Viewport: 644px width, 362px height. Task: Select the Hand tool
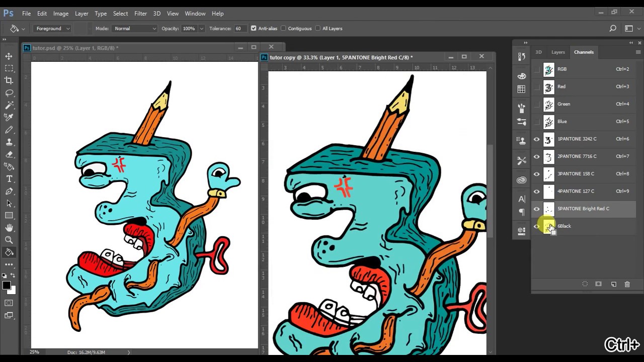click(x=9, y=228)
